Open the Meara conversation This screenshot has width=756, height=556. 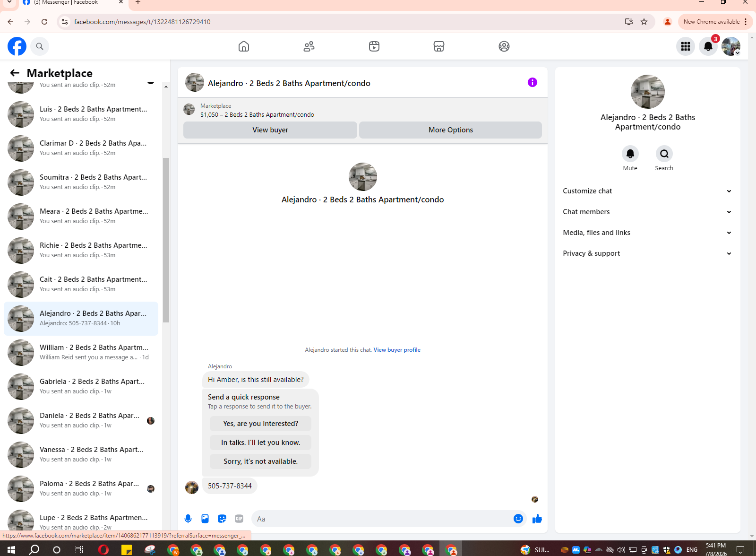pos(81,217)
